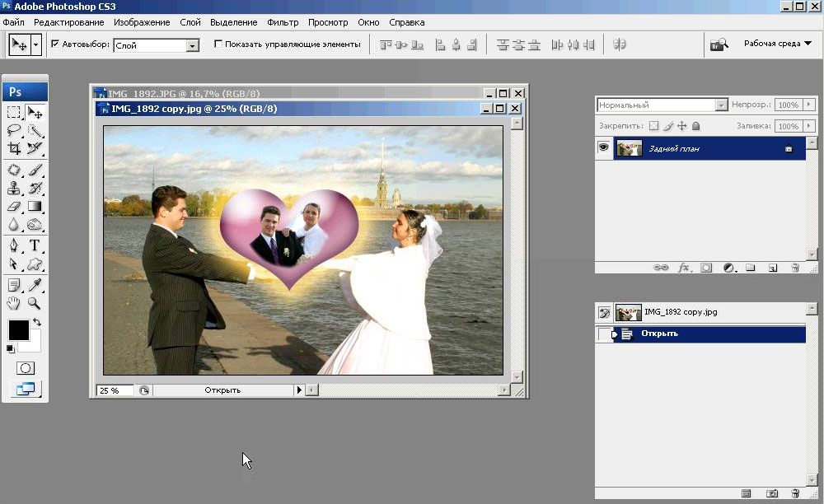Image resolution: width=824 pixels, height=504 pixels.
Task: Click the foreground black color swatch
Action: [18, 330]
